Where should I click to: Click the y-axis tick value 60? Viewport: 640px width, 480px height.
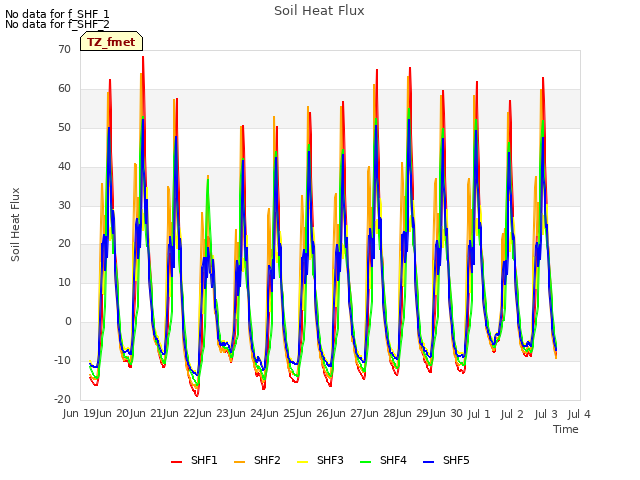[x=64, y=89]
